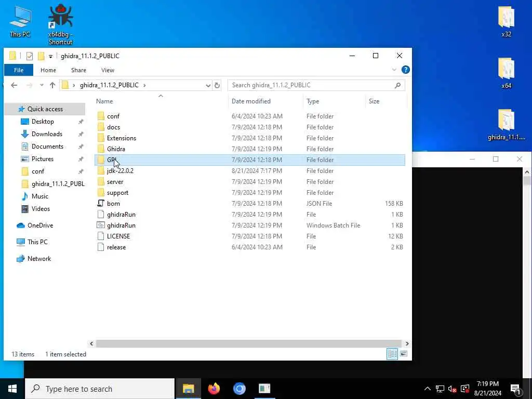Launch the x64dbg shortcut on desktop
The width and height of the screenshot is (532, 399).
tap(60, 24)
